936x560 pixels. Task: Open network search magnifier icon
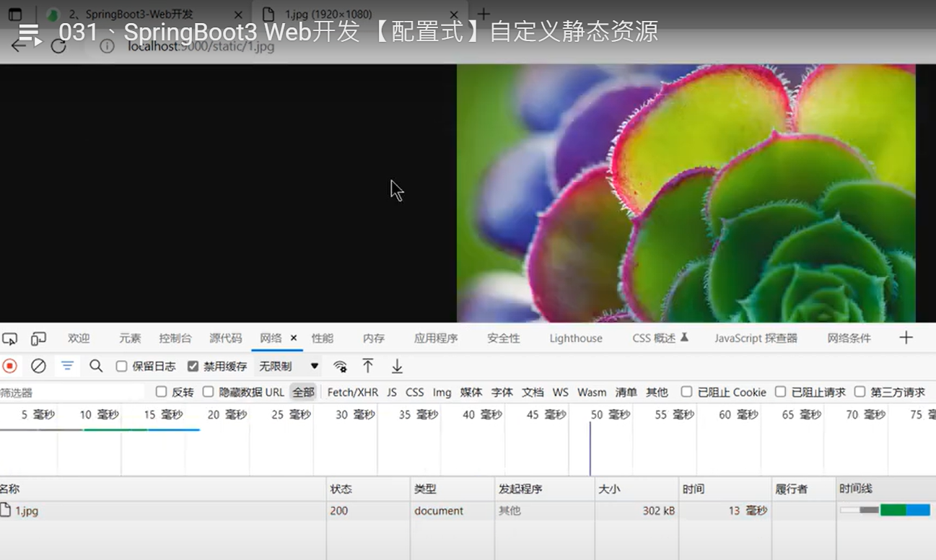coord(96,366)
